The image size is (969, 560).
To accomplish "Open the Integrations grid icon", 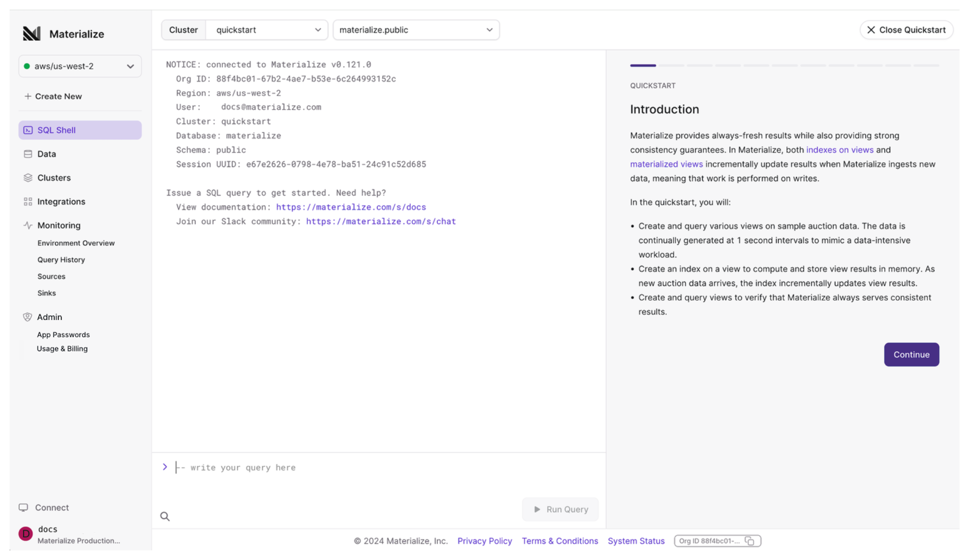I will point(28,201).
